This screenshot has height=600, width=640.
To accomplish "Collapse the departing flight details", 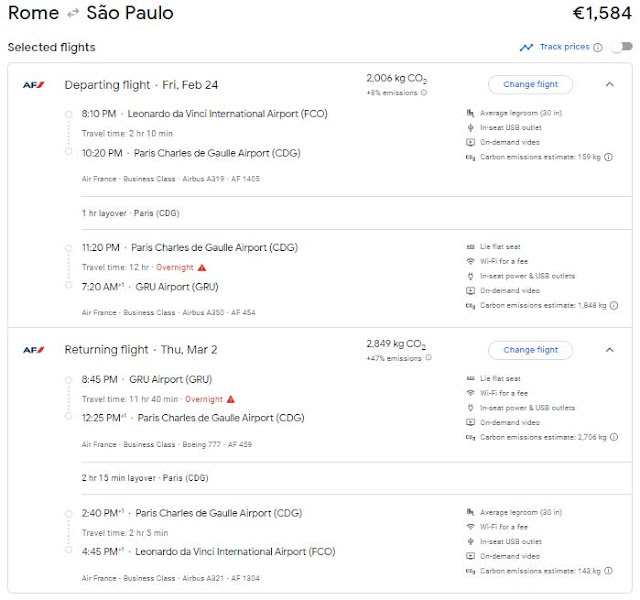I will (609, 84).
